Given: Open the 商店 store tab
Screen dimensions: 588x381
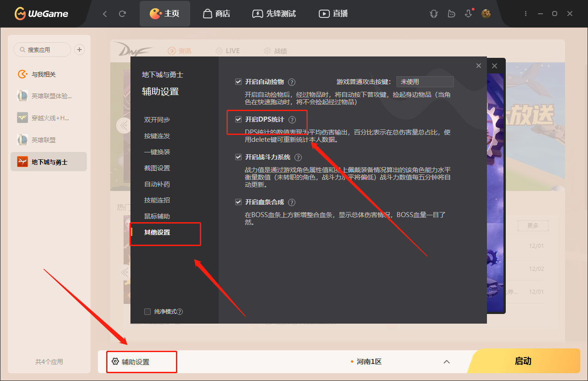Looking at the screenshot, I should [x=216, y=14].
